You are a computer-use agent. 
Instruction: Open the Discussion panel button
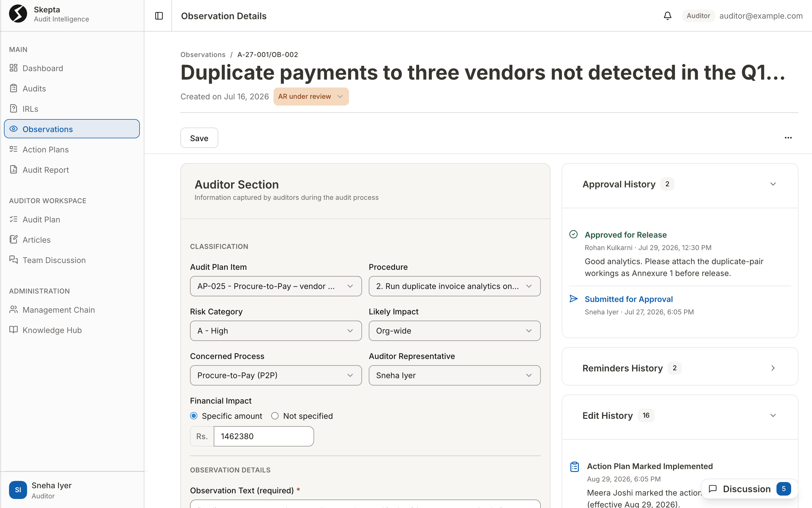tap(749, 489)
